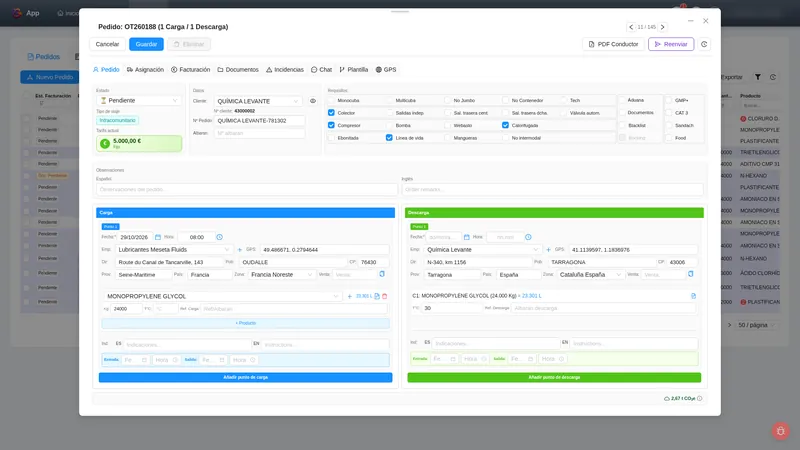Click the PDF Conductor button
800x450 pixels.
(613, 44)
